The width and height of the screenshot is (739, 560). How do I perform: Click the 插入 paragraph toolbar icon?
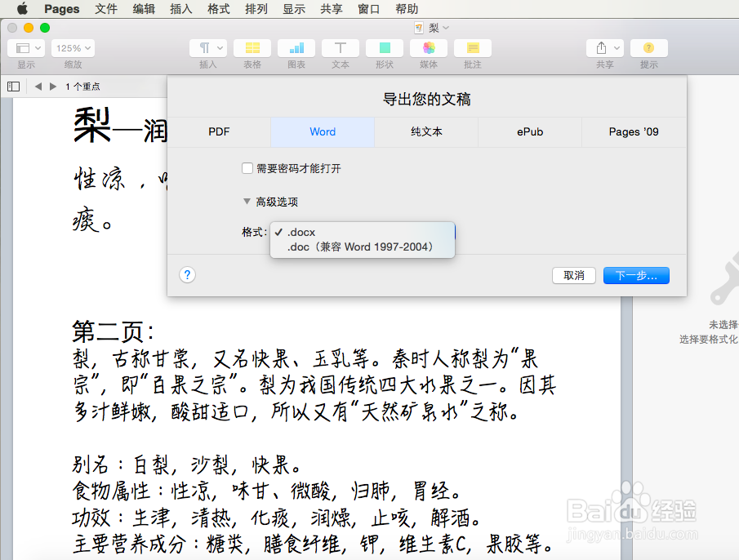[x=208, y=48]
